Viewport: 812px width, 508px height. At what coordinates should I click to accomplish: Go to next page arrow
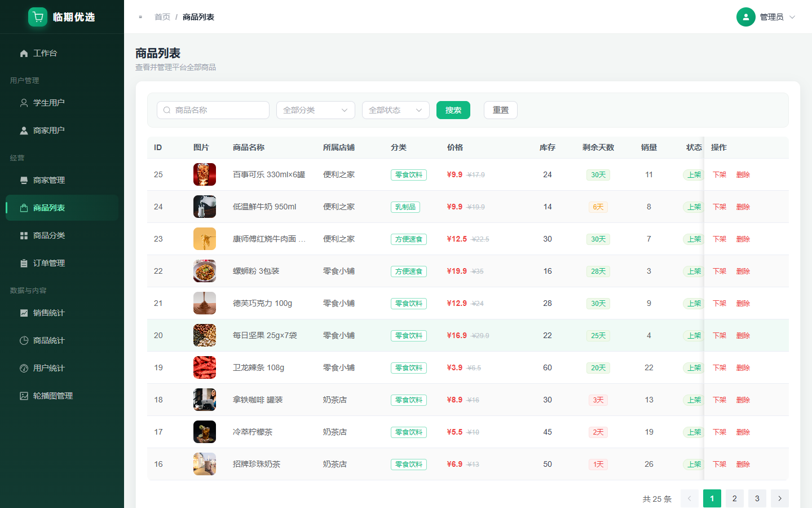(x=780, y=498)
